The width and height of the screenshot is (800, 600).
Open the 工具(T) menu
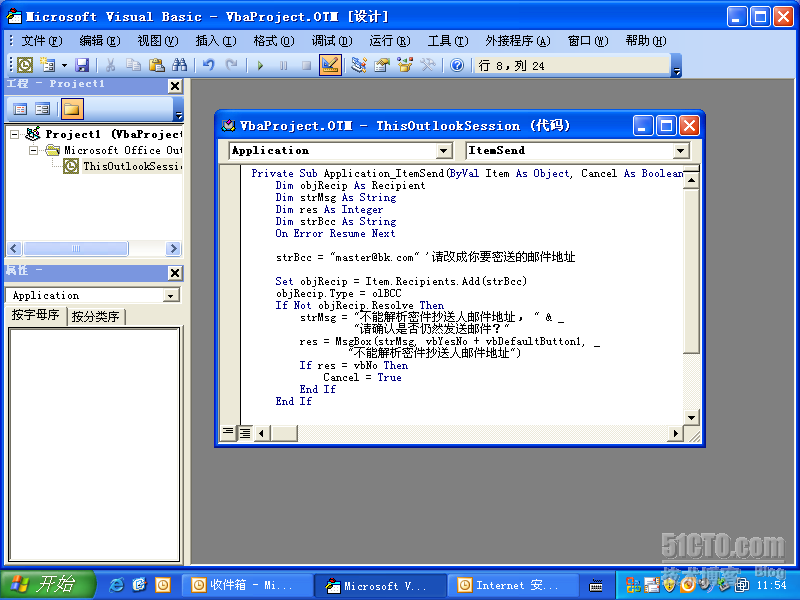448,41
